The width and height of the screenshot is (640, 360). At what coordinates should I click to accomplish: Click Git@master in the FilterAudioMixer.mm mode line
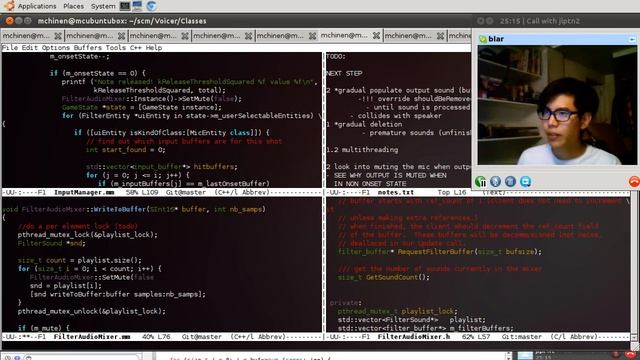pos(202,337)
